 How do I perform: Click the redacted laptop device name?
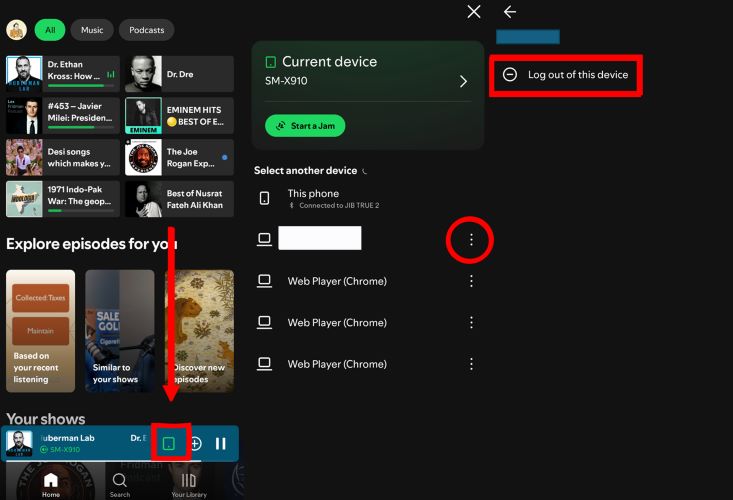(320, 238)
